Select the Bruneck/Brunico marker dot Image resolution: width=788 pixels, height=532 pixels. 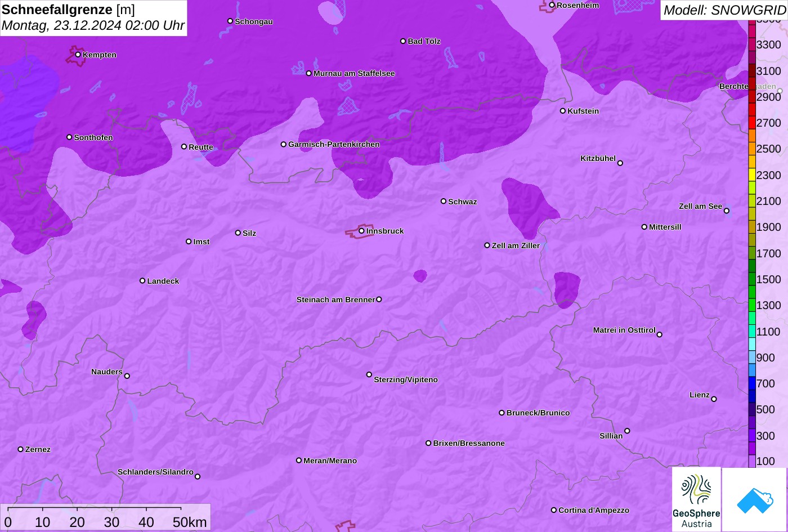[502, 413]
